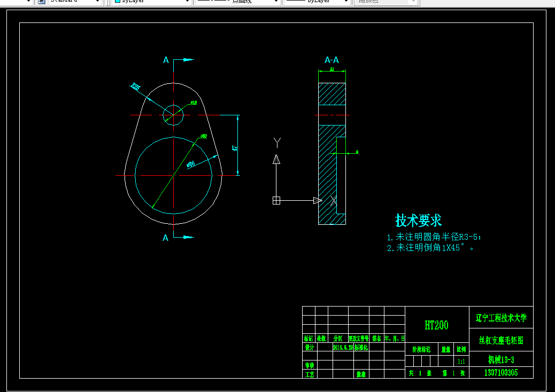Screen dimensions: 555x392
Task: Click the Y axis label of the UCS icon
Action: pos(277,143)
